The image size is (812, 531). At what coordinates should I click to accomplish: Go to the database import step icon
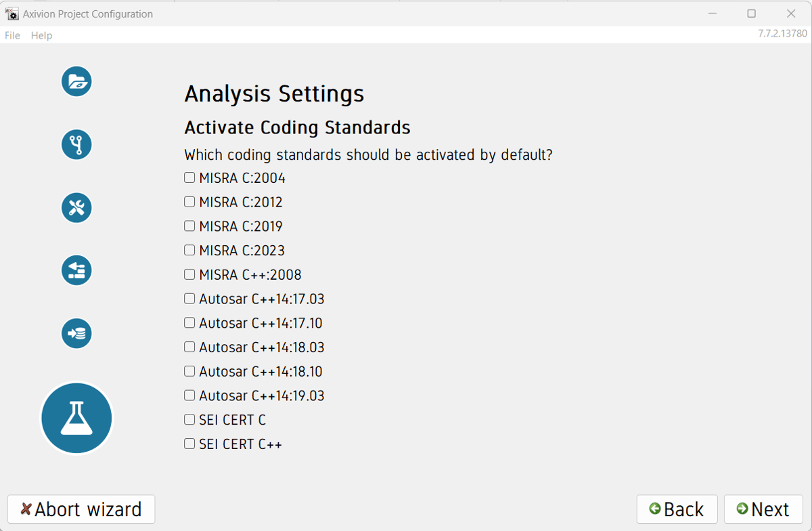76,334
